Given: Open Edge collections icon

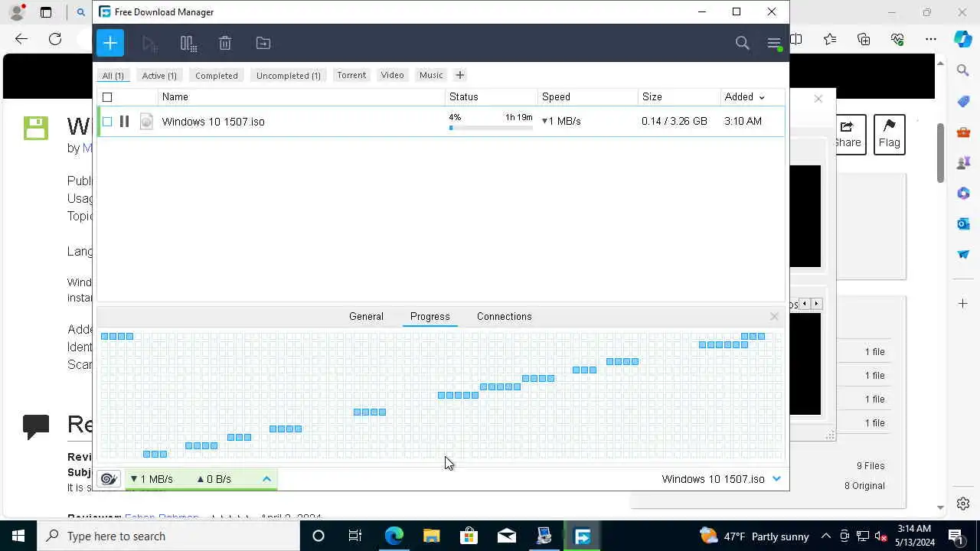Looking at the screenshot, I should click(864, 39).
